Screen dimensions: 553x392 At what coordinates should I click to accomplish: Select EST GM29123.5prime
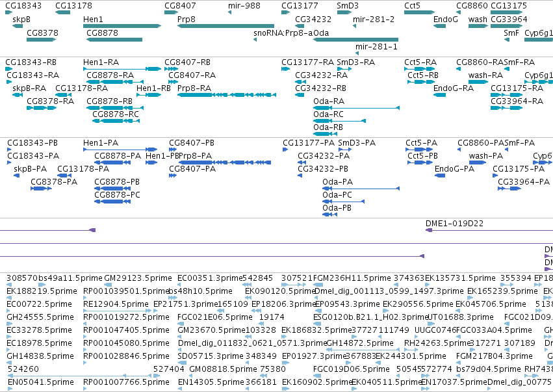click(x=138, y=278)
